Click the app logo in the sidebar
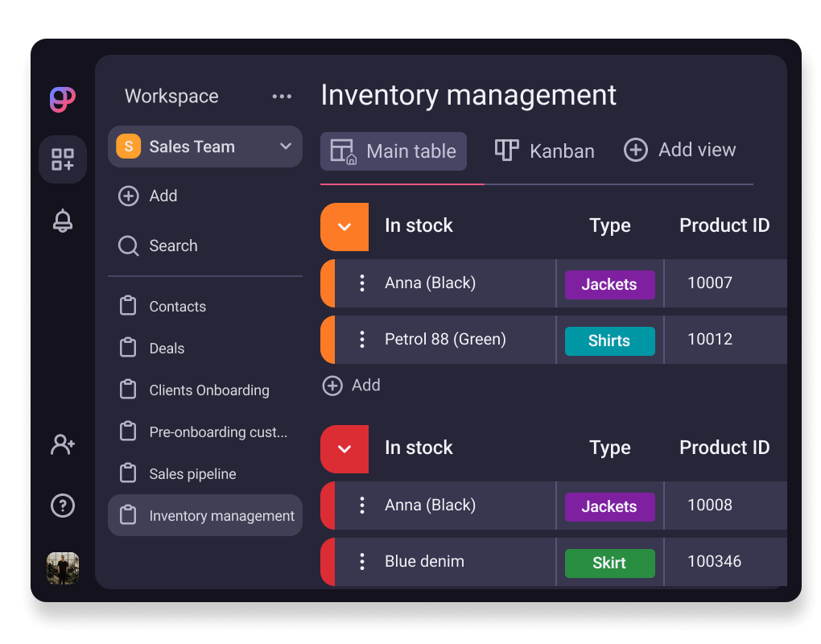This screenshot has height=644, width=821. click(63, 100)
